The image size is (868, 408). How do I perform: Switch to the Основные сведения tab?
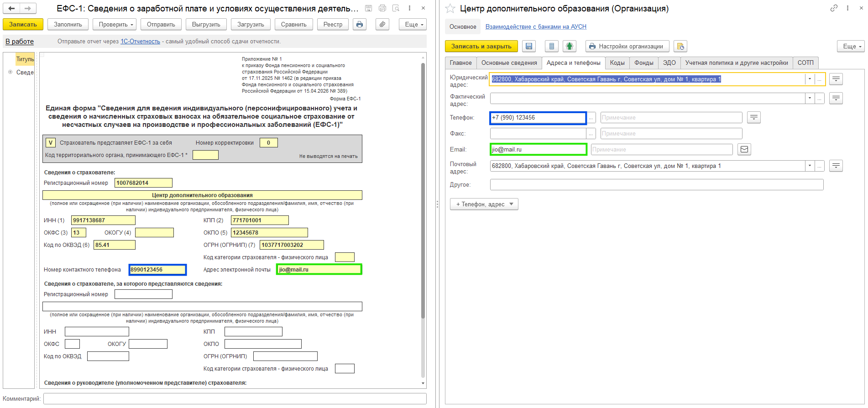(x=509, y=63)
